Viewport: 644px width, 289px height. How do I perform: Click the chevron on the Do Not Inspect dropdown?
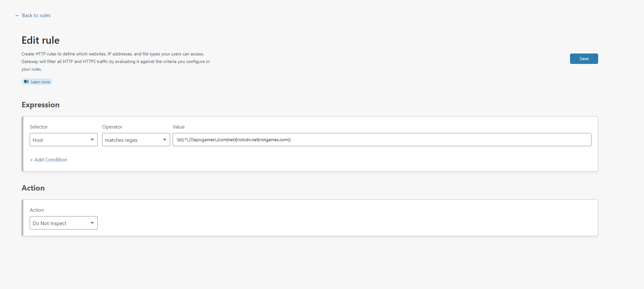click(92, 223)
